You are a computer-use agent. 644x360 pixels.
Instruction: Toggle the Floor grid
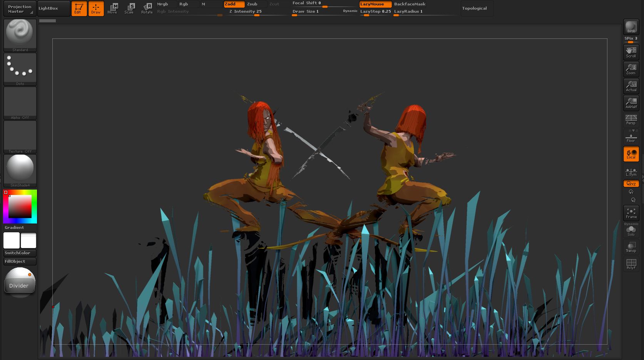point(631,137)
